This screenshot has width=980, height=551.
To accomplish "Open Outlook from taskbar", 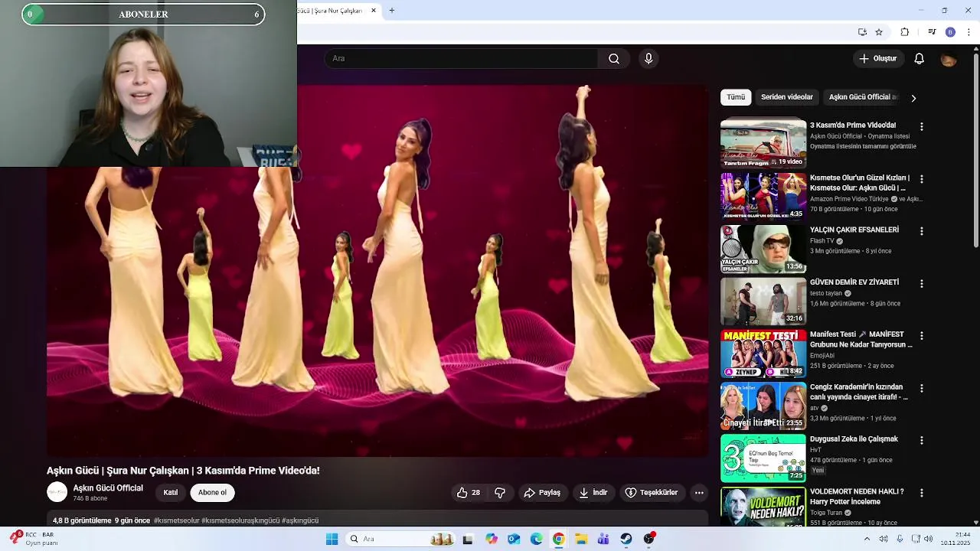I will click(514, 539).
